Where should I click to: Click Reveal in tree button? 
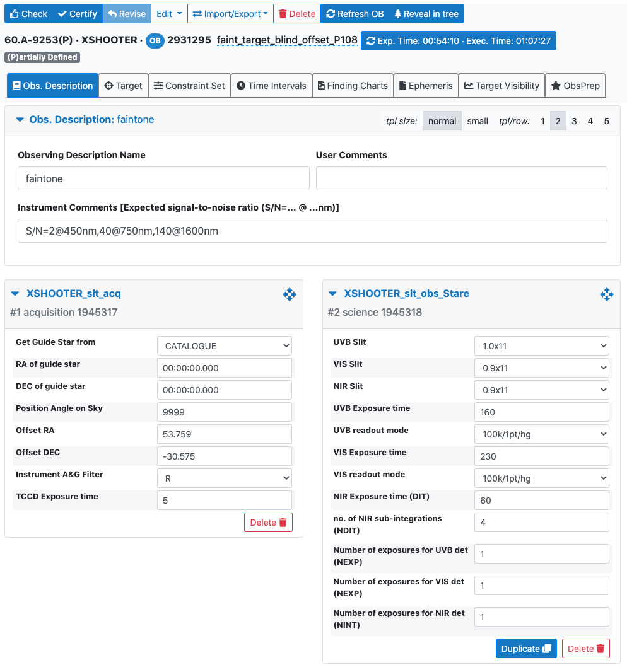pos(426,14)
